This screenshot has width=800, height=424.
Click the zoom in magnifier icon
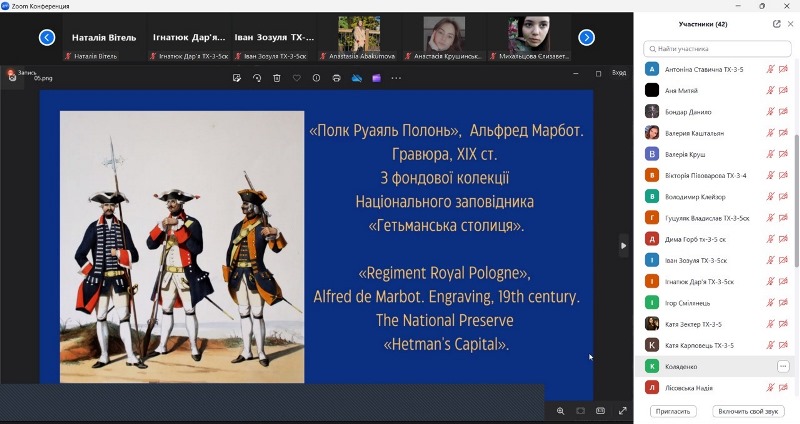click(x=560, y=410)
